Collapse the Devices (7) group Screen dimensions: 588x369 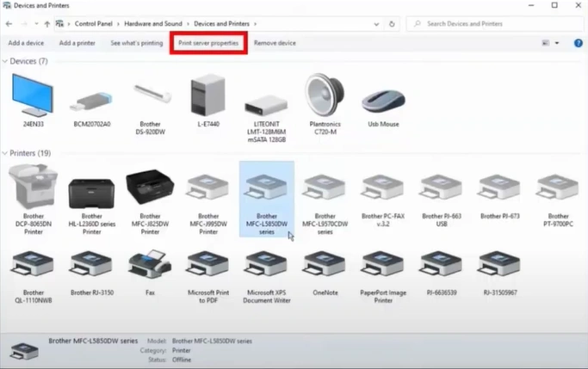point(5,62)
